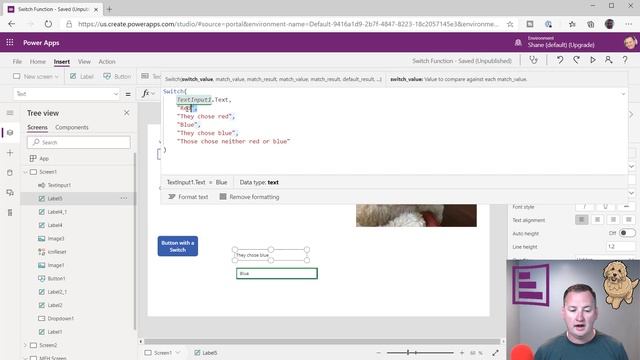Expand the properties panel arrow
Screen dimensions: 640x360
[x=631, y=114]
